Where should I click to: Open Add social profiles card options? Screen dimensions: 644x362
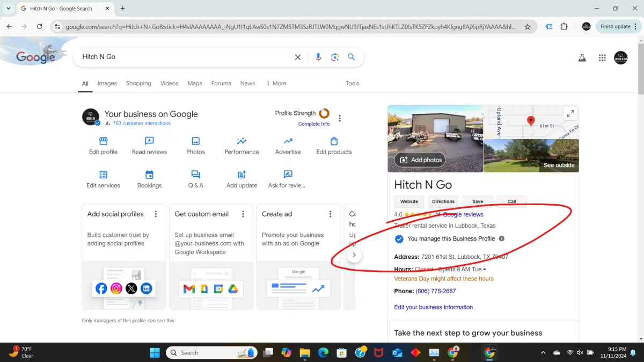pos(156,214)
